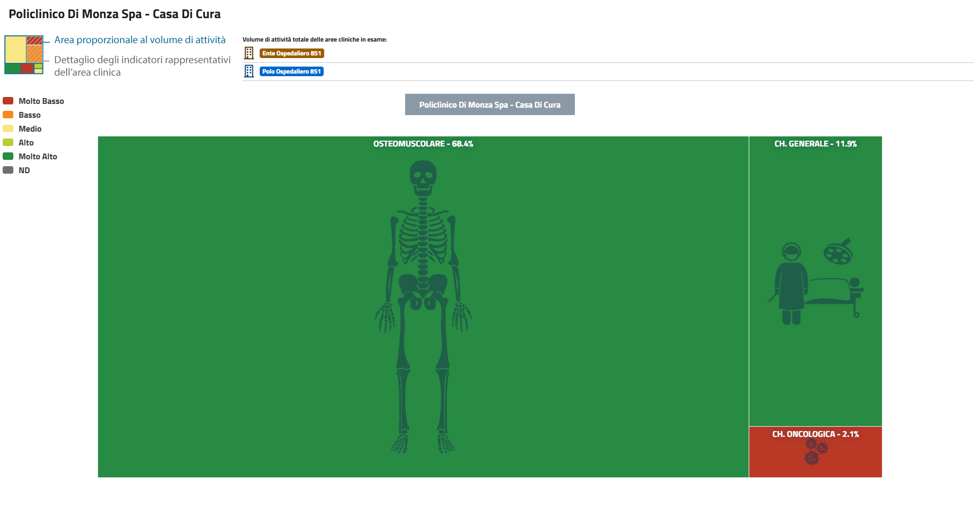Screen dimensions: 980x520
Task: Click the tumor cells icon in Ch. Oncologica
Action: (x=815, y=452)
